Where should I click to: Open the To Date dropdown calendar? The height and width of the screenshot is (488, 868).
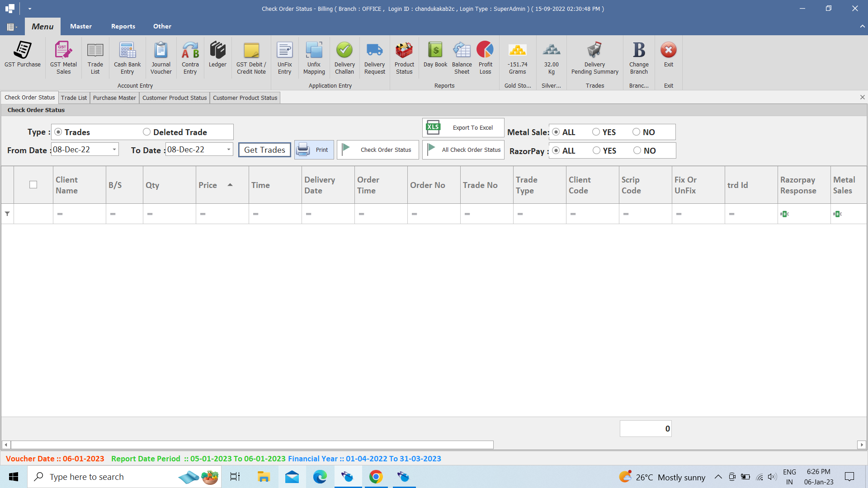click(x=229, y=149)
